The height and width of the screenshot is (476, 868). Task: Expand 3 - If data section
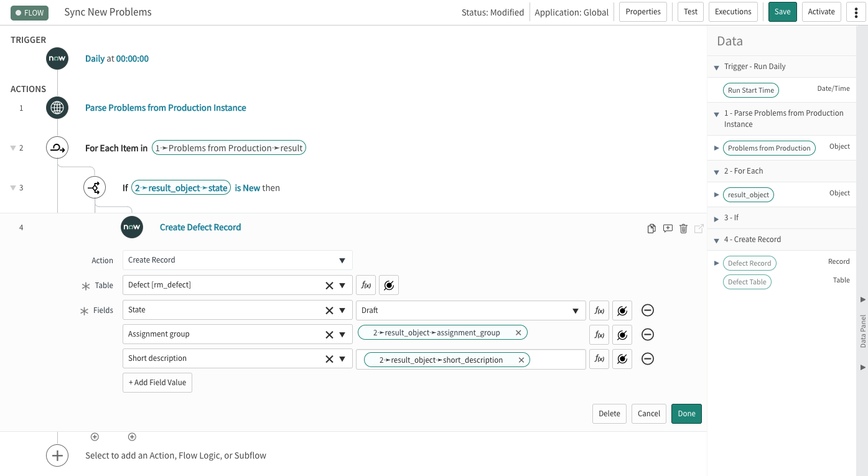click(717, 218)
